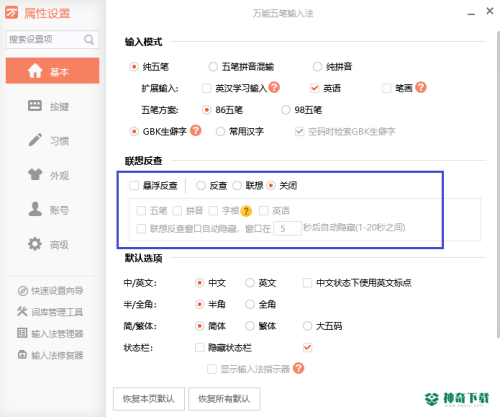Open 输入法修复器 repair tool

tap(50, 355)
